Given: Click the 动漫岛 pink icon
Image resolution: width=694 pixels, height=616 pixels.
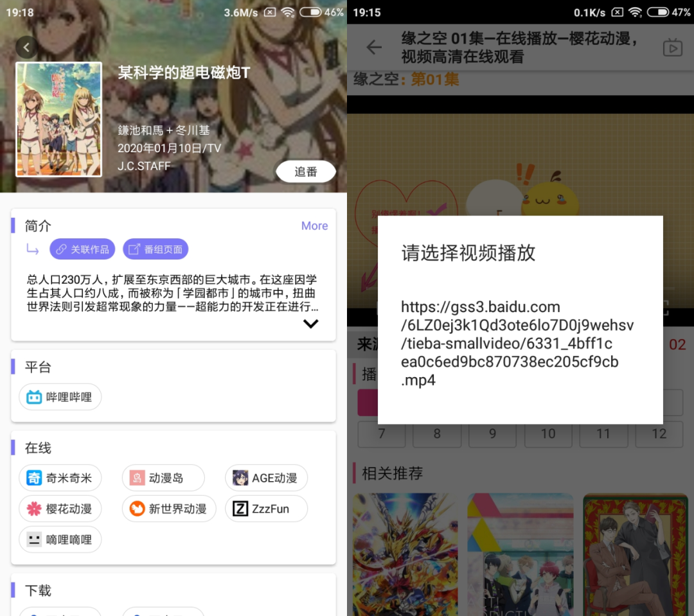Looking at the screenshot, I should (138, 478).
